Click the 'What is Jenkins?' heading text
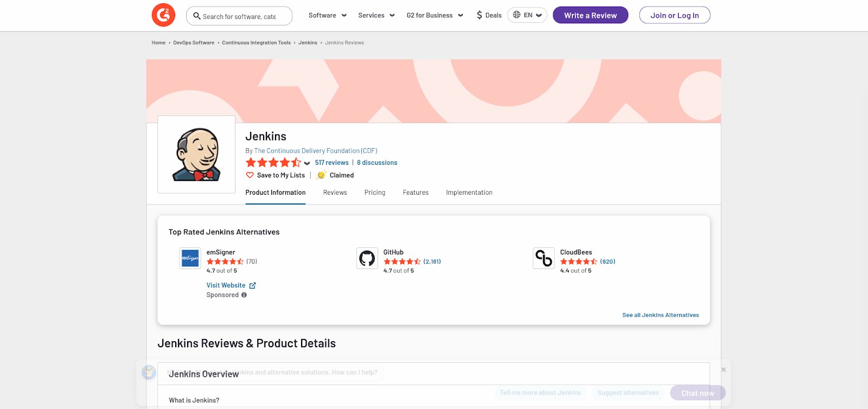The image size is (868, 409). (194, 400)
